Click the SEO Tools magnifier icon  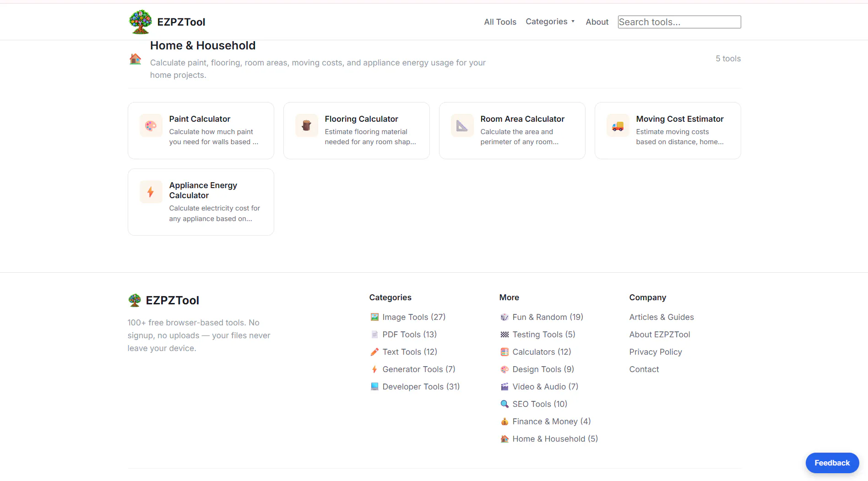(x=505, y=404)
